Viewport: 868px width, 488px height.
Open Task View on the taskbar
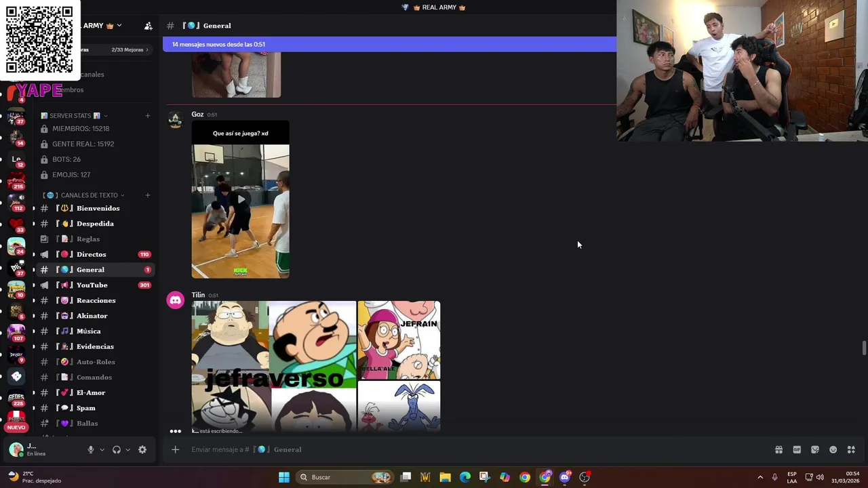click(406, 477)
